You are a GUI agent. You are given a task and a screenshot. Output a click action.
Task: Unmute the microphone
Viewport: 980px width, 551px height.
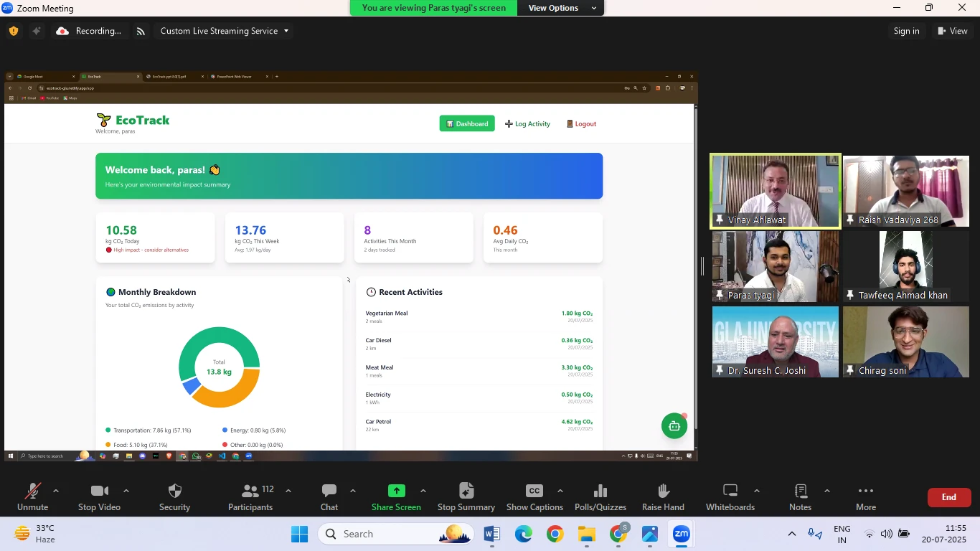pos(33,491)
